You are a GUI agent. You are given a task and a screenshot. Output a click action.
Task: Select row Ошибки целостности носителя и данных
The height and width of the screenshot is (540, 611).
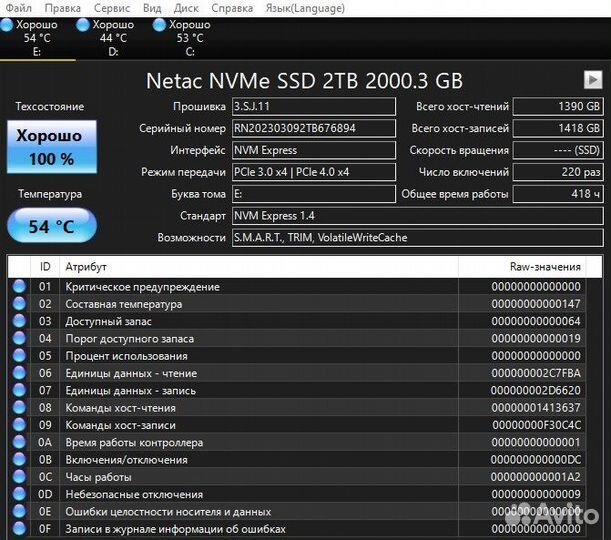coord(297,511)
